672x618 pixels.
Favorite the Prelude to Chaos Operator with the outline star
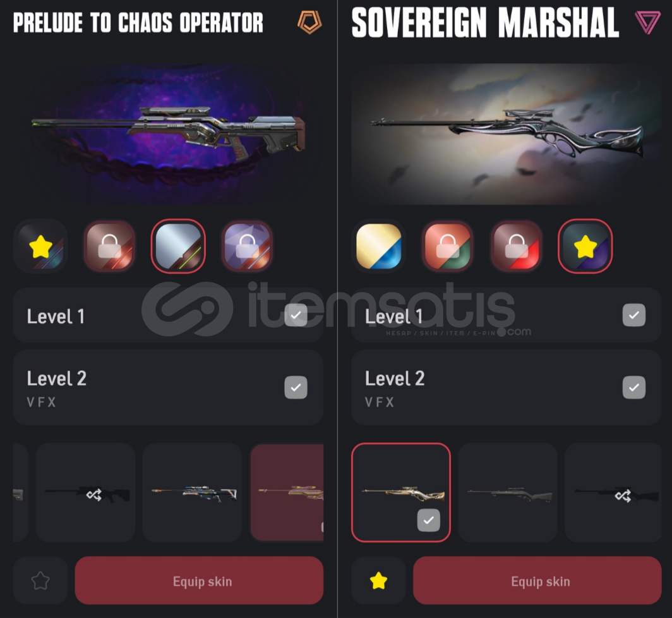coord(40,581)
